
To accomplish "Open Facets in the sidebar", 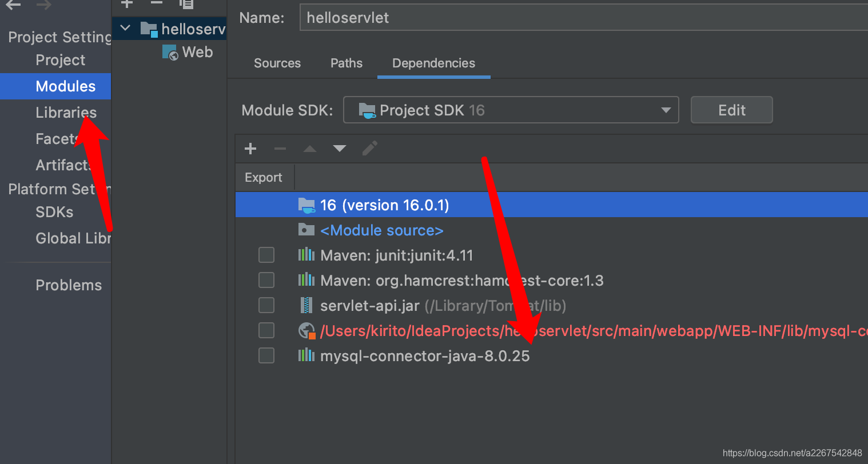I will (x=56, y=139).
